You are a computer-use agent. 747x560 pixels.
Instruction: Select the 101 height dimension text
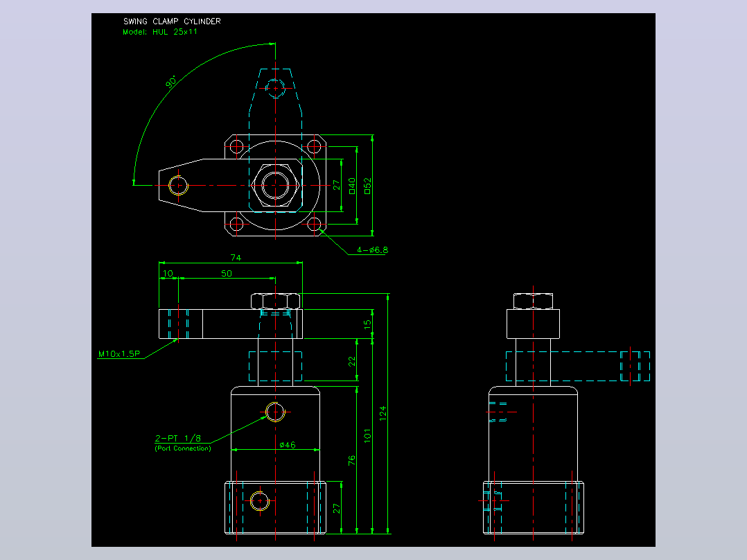coord(367,436)
